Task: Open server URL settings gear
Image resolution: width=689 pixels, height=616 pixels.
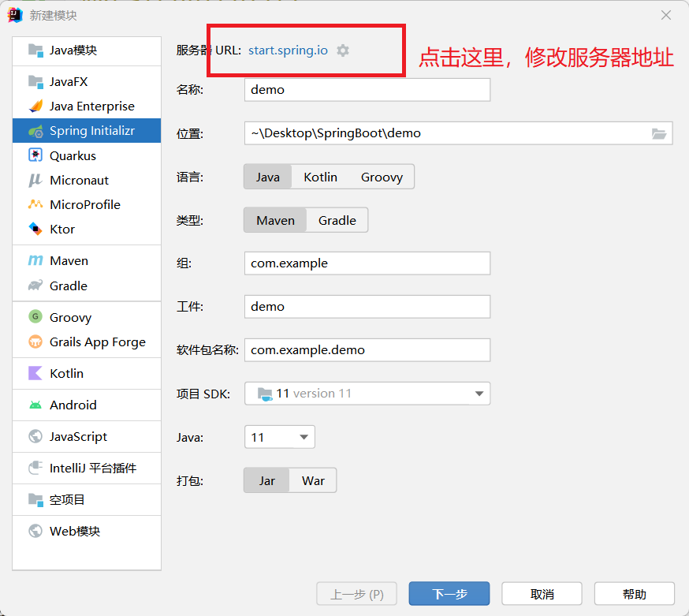Action: click(x=343, y=50)
